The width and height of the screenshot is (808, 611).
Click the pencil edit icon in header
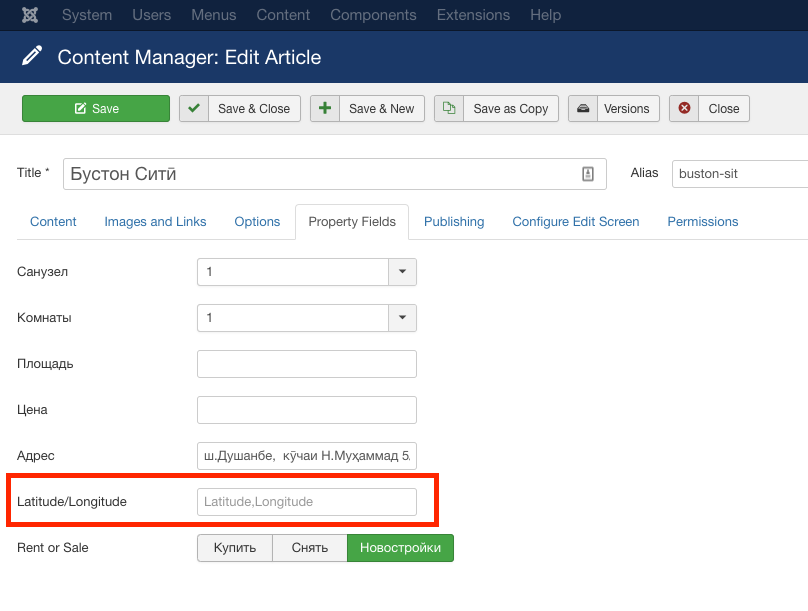tap(32, 57)
